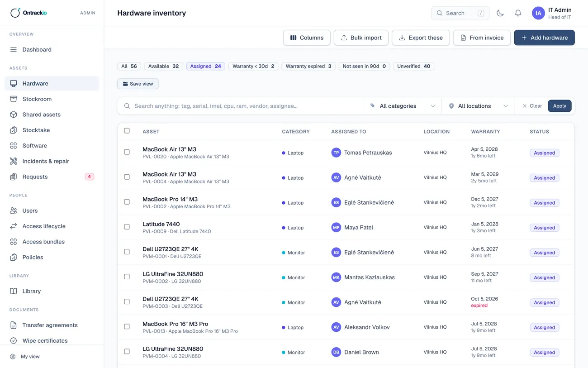Focus the inventory search anything field

(x=240, y=106)
